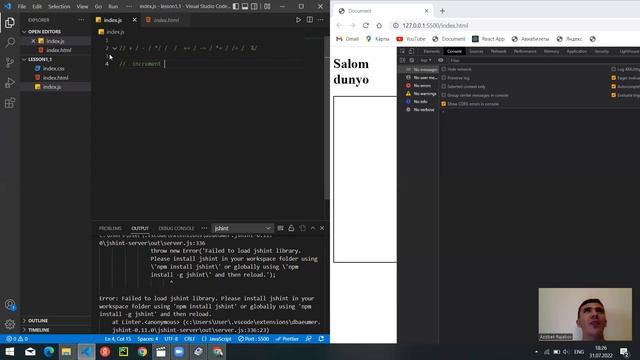Open the Selection menu
The image size is (640, 360).
coord(59,6)
